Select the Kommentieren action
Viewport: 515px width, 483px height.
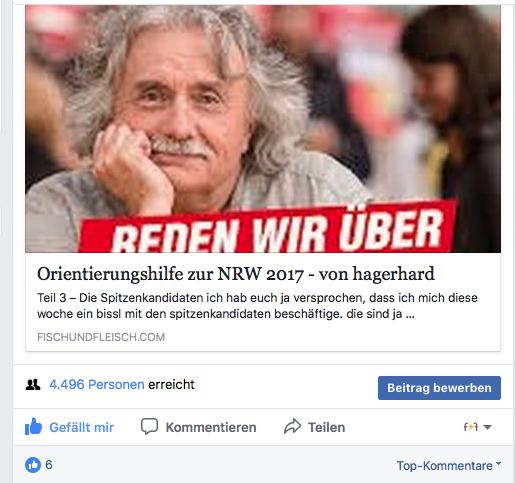[211, 427]
